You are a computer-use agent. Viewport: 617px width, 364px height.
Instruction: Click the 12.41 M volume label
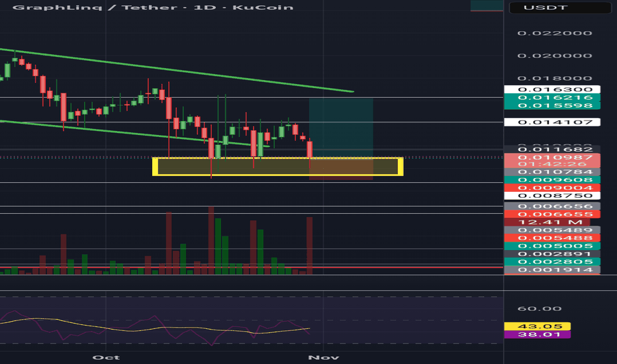(547, 222)
